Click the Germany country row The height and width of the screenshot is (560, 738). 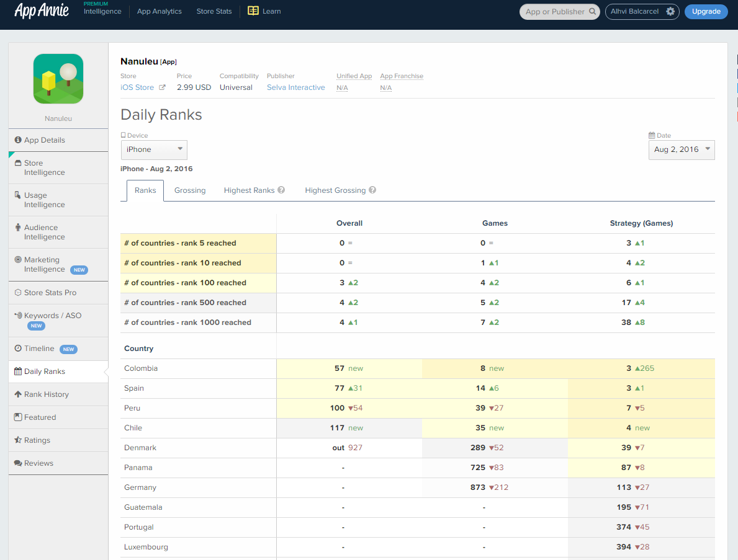pyautogui.click(x=418, y=487)
